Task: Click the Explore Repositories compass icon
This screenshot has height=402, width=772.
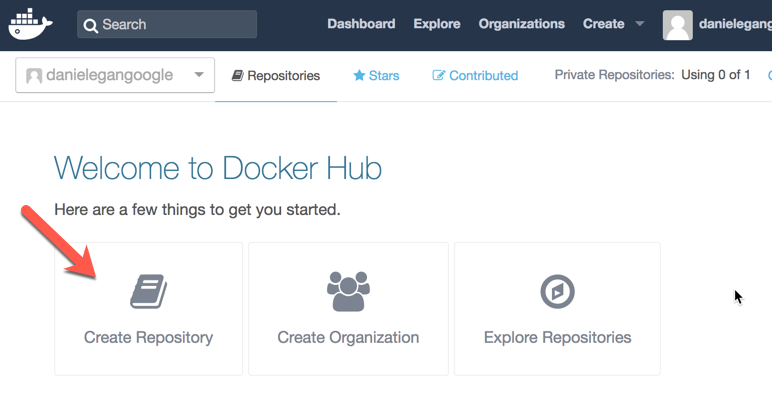Action: (557, 292)
